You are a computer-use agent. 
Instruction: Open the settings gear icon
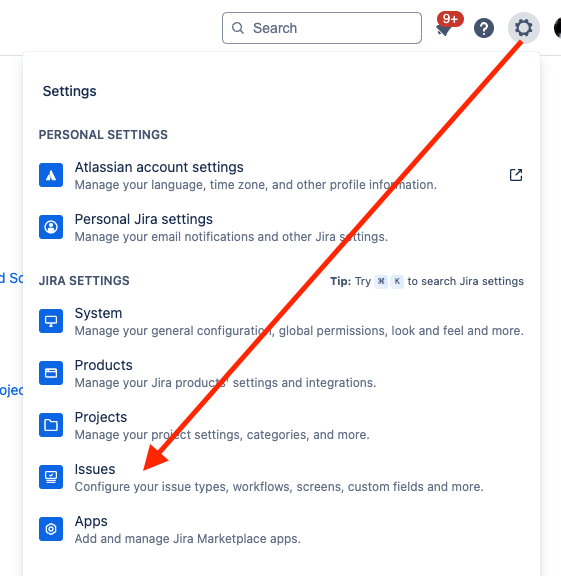[x=524, y=28]
